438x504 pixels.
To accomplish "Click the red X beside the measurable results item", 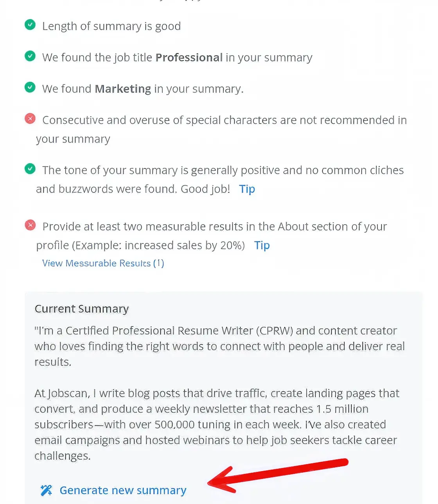I will (30, 225).
